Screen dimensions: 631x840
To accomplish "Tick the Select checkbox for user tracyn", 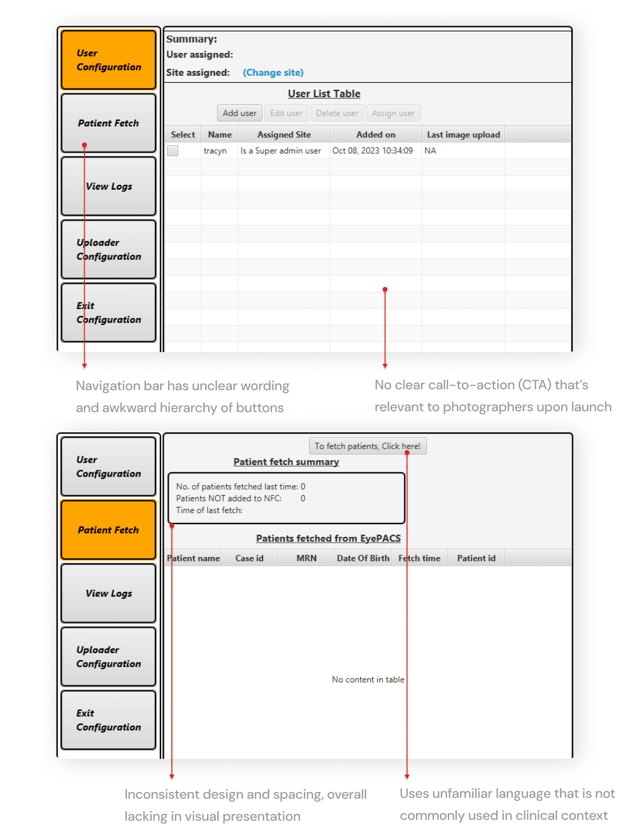I will coord(173,151).
